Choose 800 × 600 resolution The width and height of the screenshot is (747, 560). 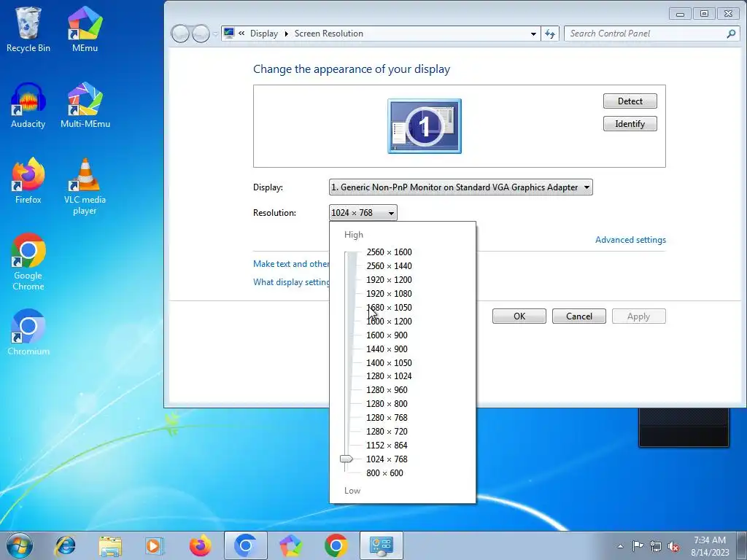point(384,472)
